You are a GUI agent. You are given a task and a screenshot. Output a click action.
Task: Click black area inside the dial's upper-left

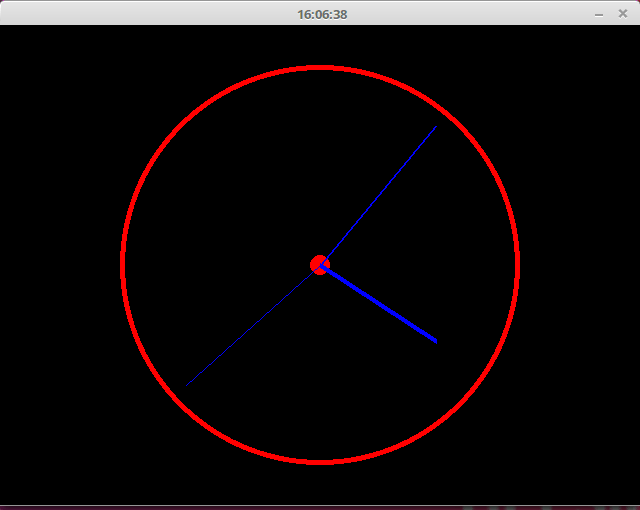pos(230,170)
